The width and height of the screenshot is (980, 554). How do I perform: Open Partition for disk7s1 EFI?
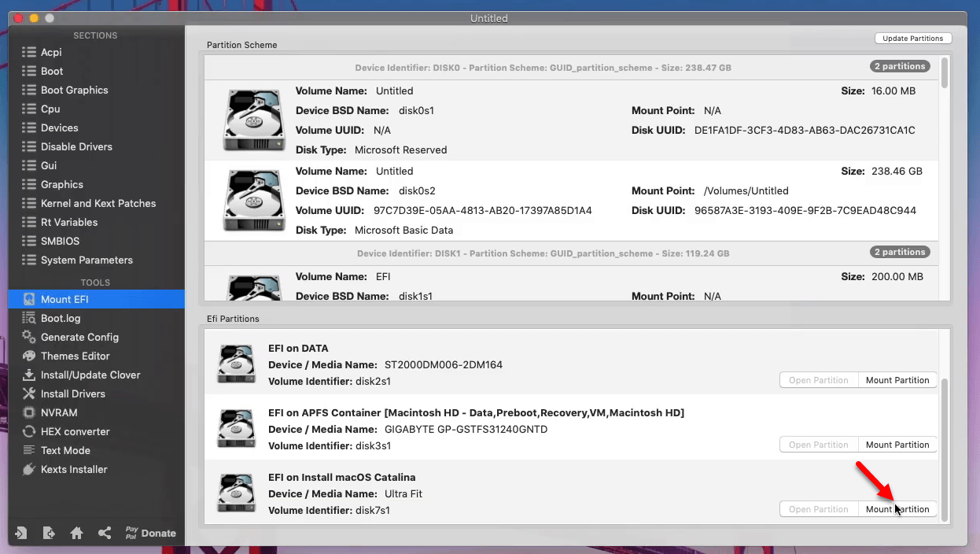[818, 509]
